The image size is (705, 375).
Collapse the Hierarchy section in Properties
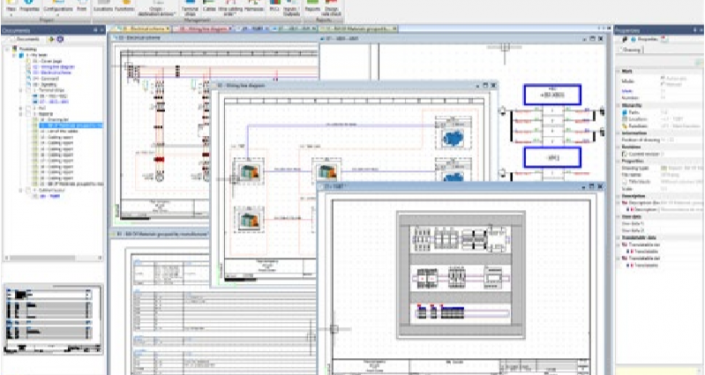(618, 106)
